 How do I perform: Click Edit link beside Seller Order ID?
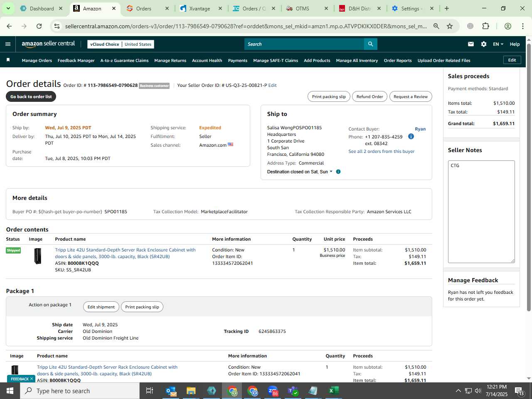(272, 85)
